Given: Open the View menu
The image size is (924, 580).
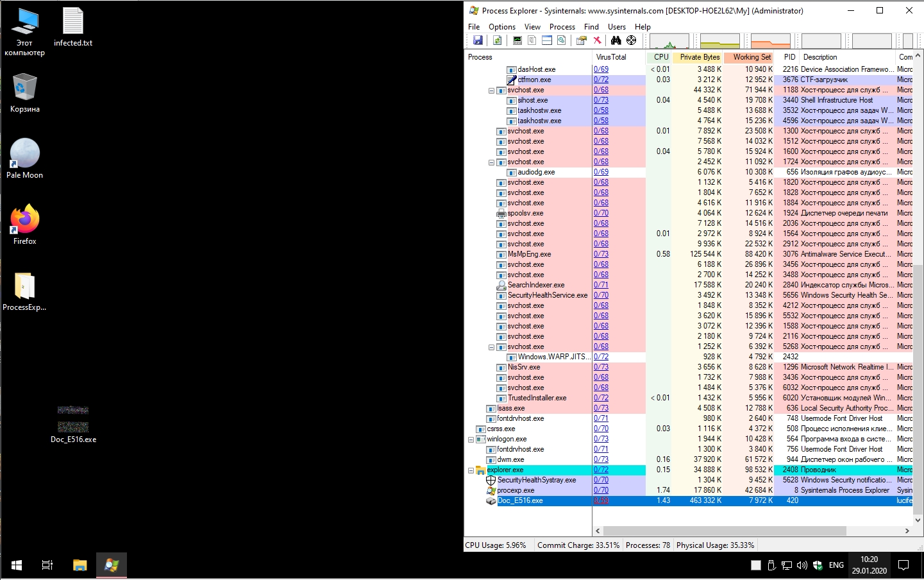Looking at the screenshot, I should tap(532, 27).
